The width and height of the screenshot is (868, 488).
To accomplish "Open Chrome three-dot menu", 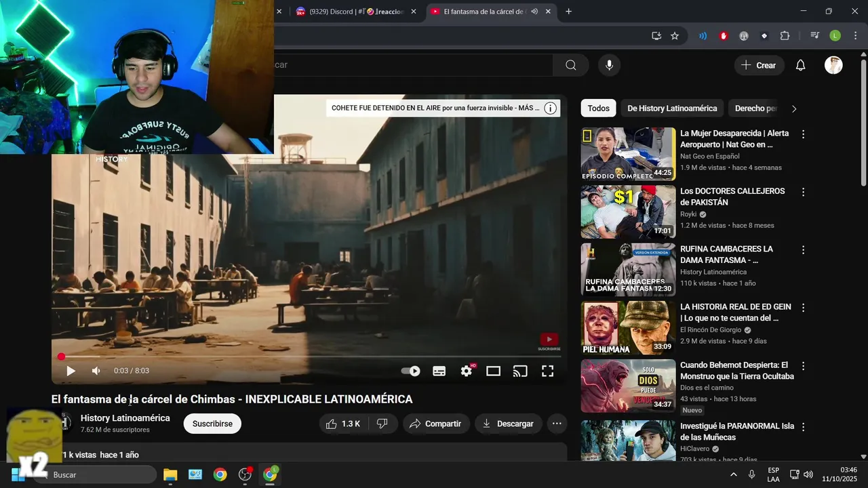I will tap(855, 36).
